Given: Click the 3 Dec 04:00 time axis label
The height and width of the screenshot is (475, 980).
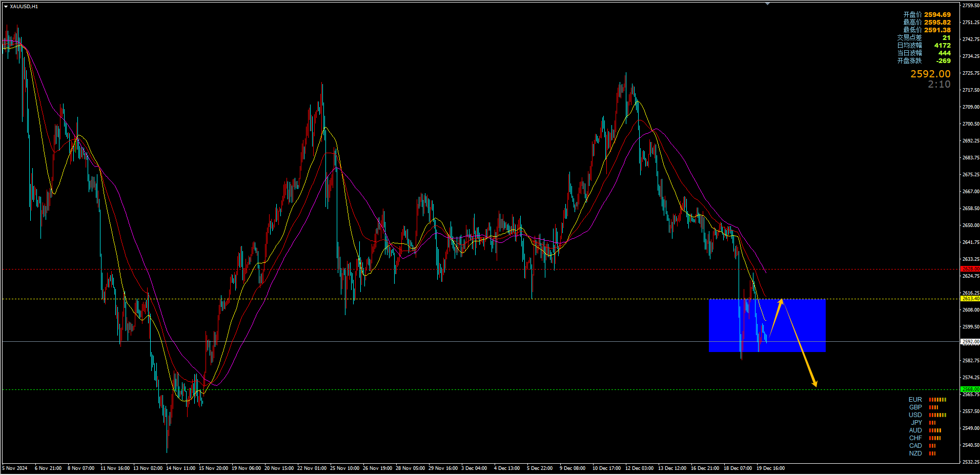Looking at the screenshot, I should click(x=474, y=468).
